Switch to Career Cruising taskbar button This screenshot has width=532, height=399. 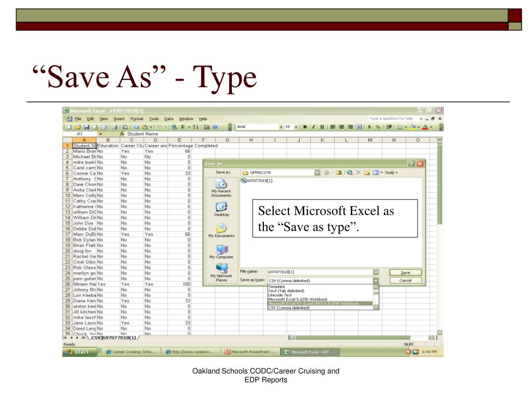click(x=131, y=352)
